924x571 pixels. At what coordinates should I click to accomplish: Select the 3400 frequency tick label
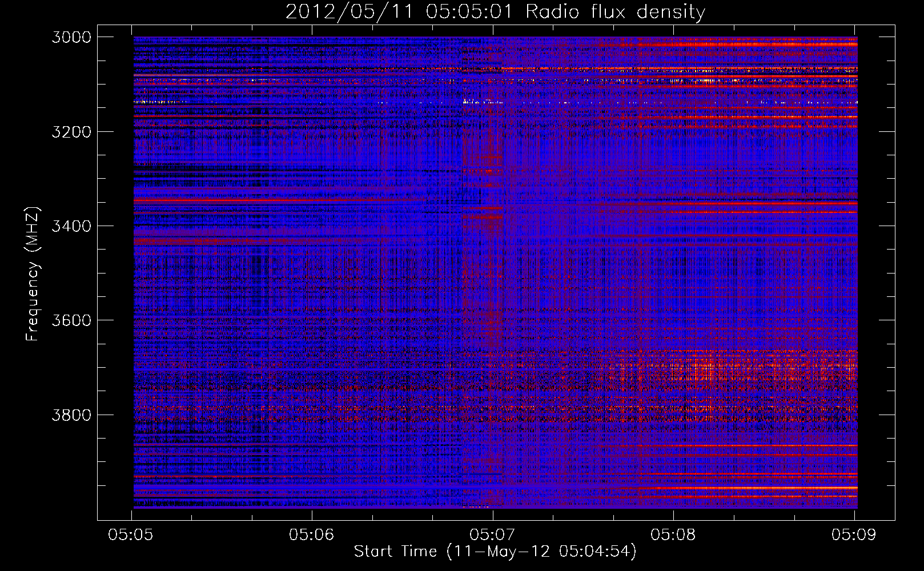coord(71,226)
